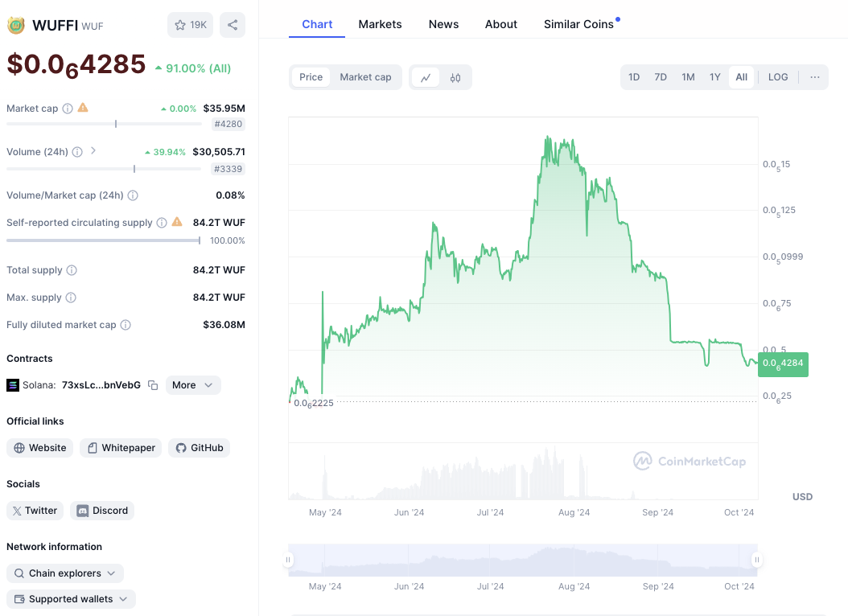848x616 pixels.
Task: Click the right range handle of chart navigator
Action: [x=757, y=560]
